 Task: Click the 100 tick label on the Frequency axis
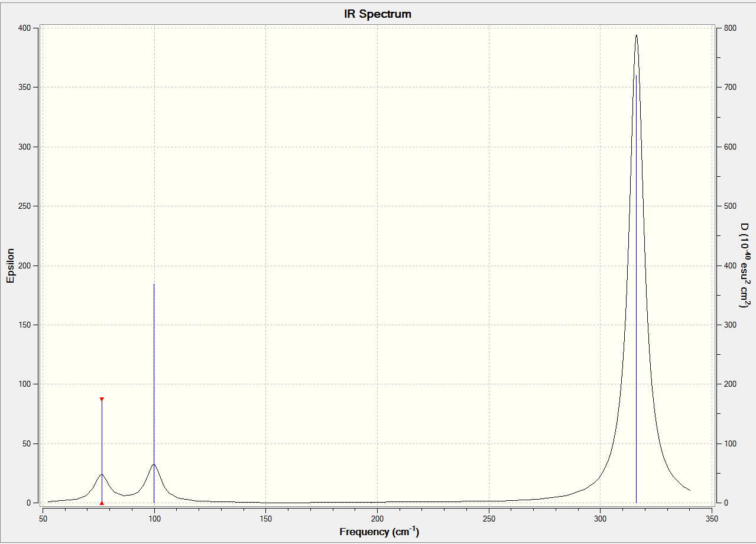(154, 519)
